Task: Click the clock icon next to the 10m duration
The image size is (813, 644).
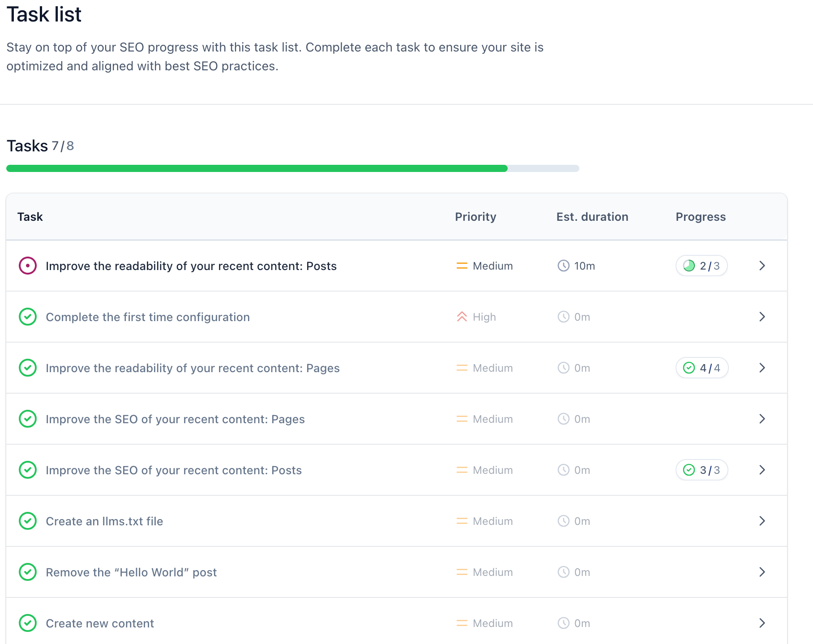Action: 563,266
